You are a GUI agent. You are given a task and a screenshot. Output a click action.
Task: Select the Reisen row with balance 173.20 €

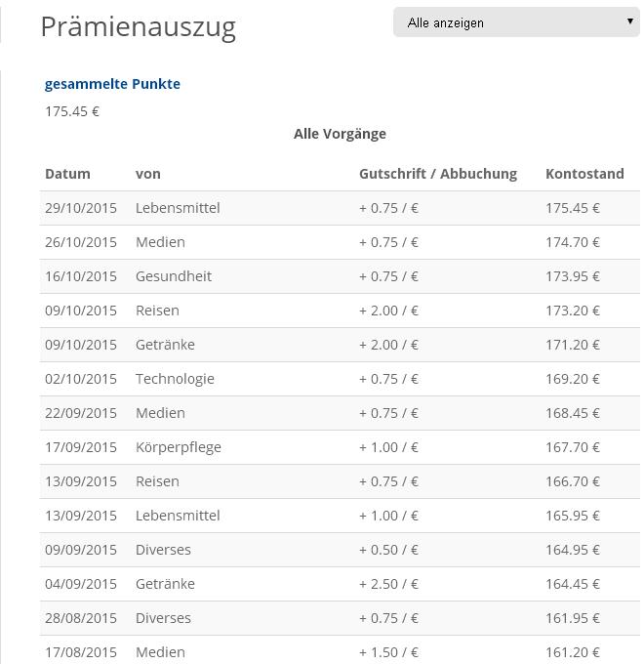pyautogui.click(x=340, y=311)
